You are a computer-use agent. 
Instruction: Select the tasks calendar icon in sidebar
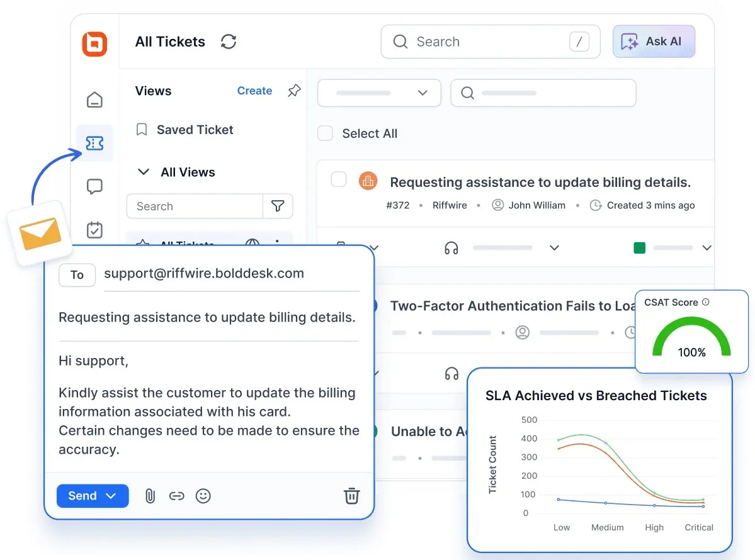[94, 230]
